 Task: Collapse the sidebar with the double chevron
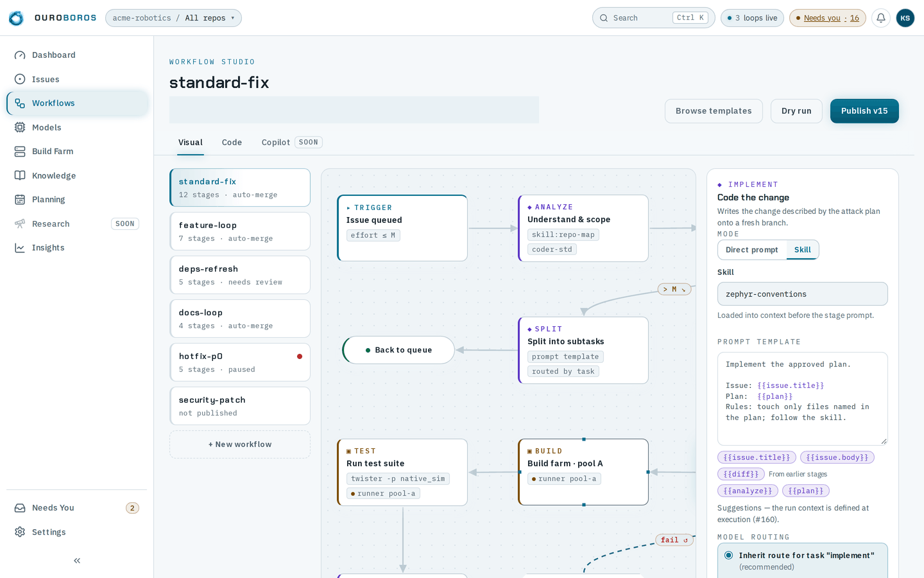pos(77,561)
